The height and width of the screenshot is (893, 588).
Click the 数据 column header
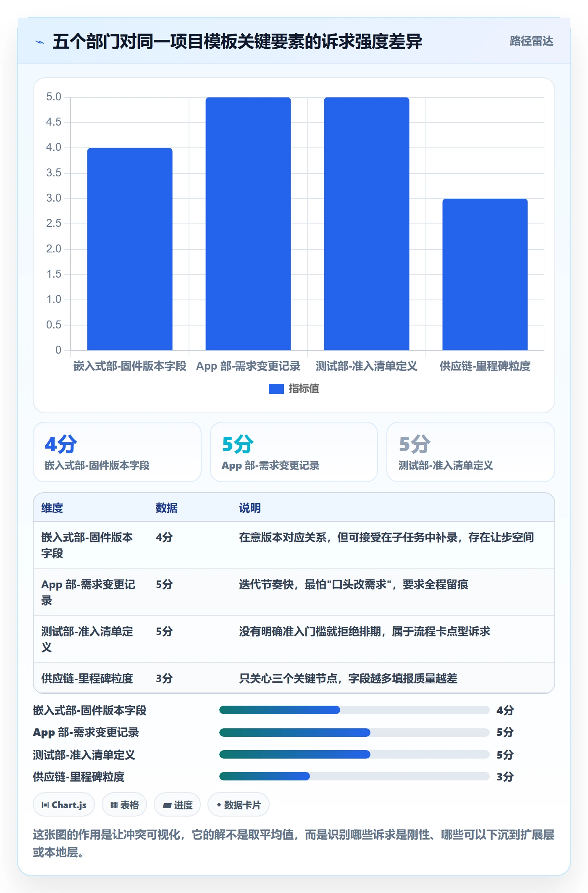[x=167, y=508]
